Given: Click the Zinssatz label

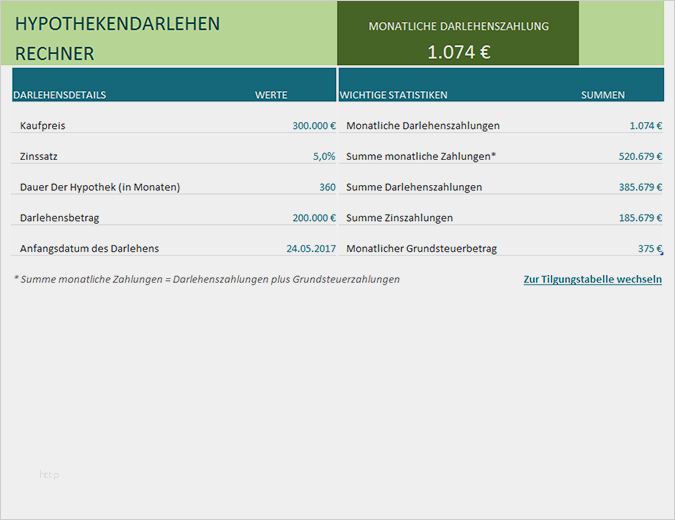Looking at the screenshot, I should (x=38, y=156).
